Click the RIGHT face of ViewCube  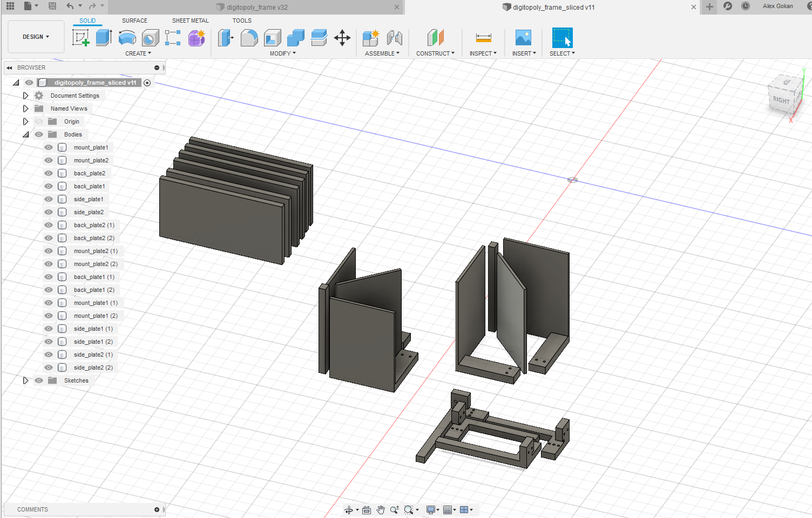[x=781, y=100]
